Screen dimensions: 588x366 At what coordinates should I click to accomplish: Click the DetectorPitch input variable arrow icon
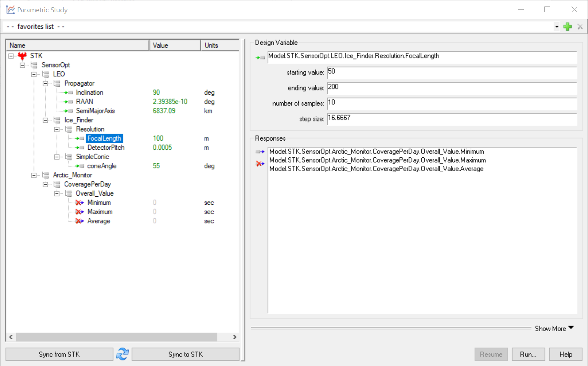(x=80, y=147)
